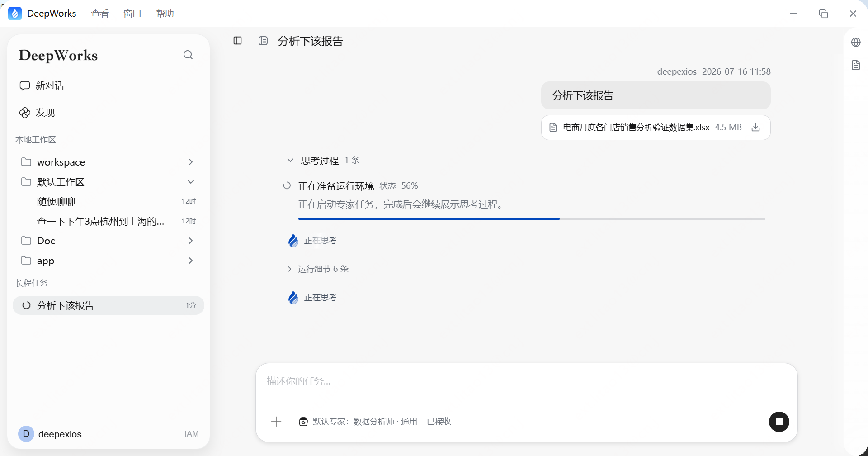868x456 pixels.
Task: Open the 窗口 menu
Action: point(132,14)
